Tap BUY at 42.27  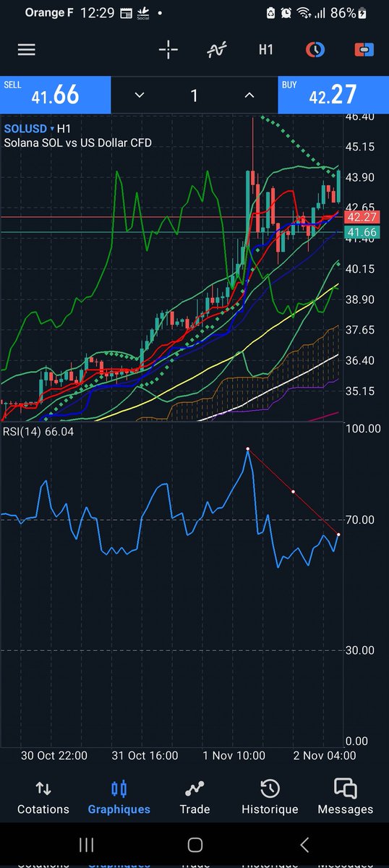(333, 95)
